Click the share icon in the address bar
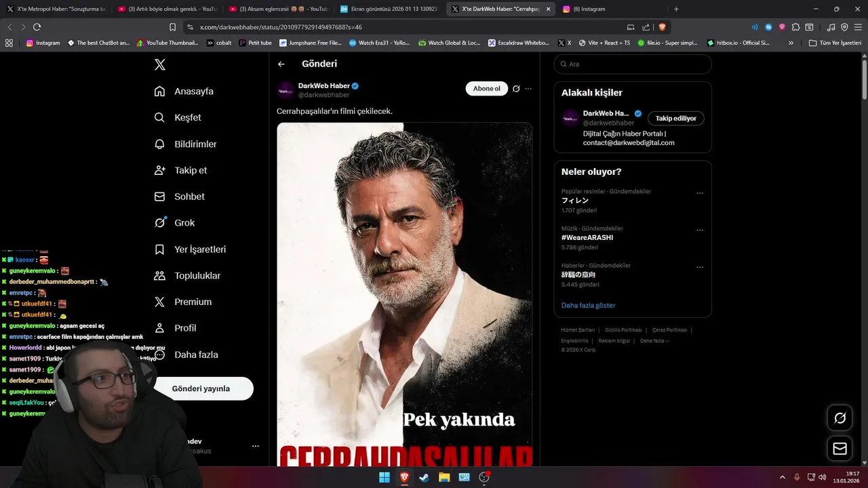 (646, 27)
